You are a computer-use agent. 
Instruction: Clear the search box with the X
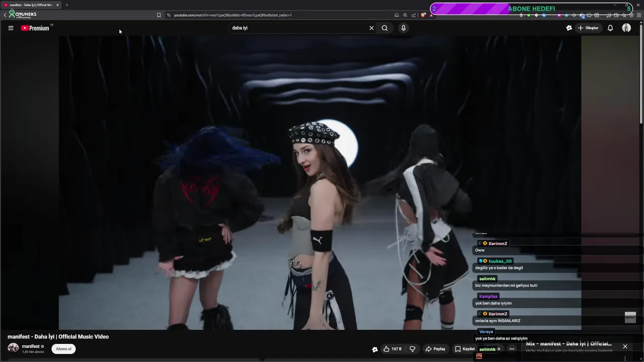pos(371,28)
